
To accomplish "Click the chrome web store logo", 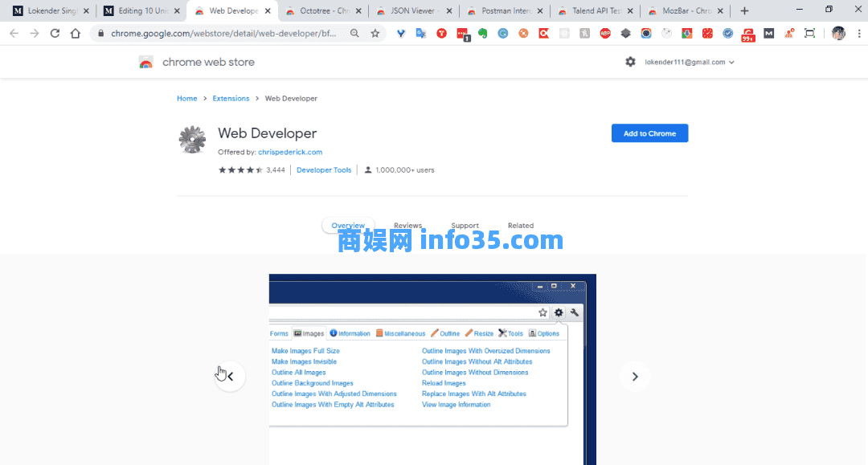I will tap(146, 62).
